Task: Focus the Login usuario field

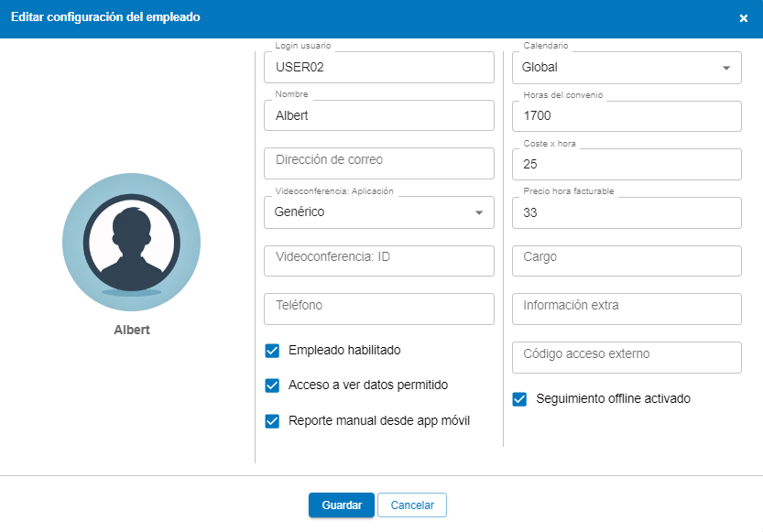Action: 378,68
